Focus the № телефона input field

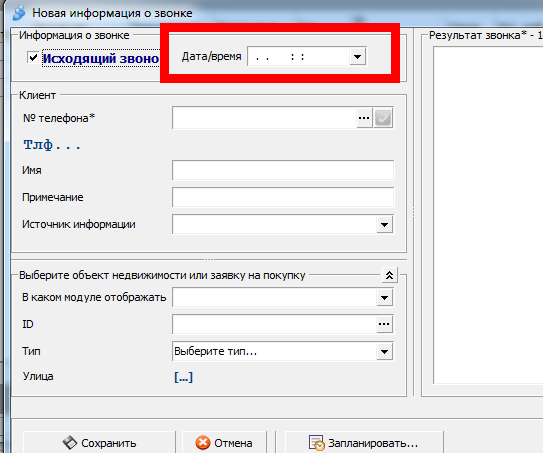click(x=264, y=118)
